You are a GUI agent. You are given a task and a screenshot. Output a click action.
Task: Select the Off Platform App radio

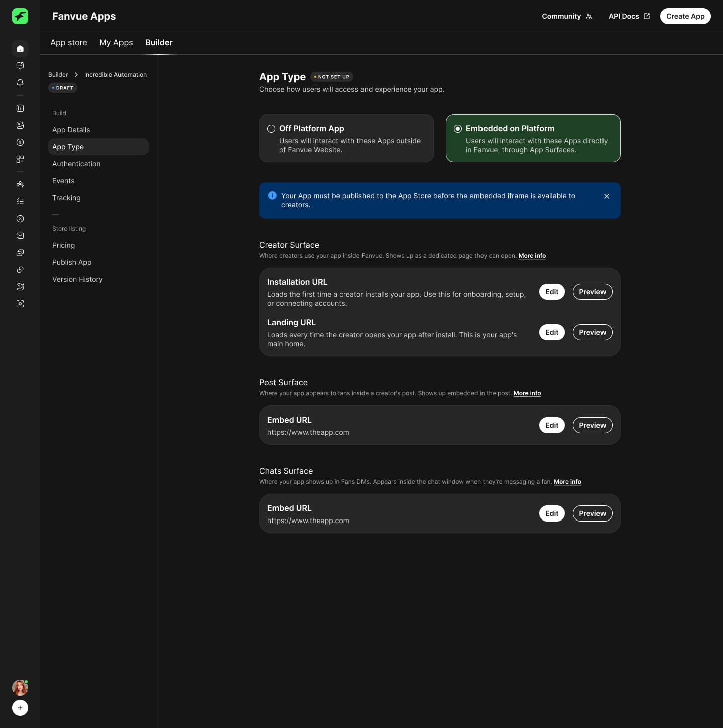pos(271,129)
